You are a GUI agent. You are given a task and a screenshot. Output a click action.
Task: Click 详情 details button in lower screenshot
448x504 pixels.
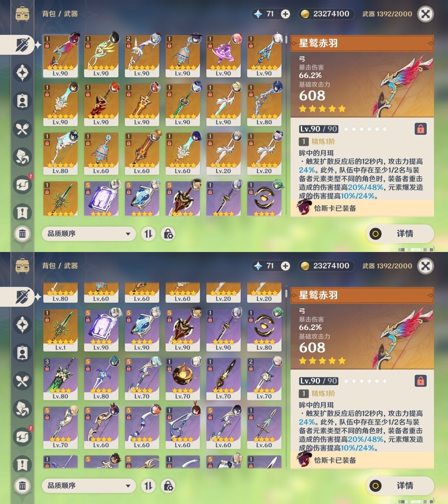click(x=400, y=486)
